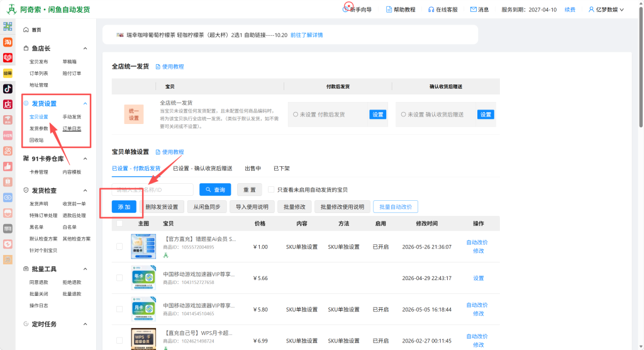Viewport: 644px width, 350px height.
Task: Click the green icon under 错题星Ai会员 item
Action: coord(165,256)
